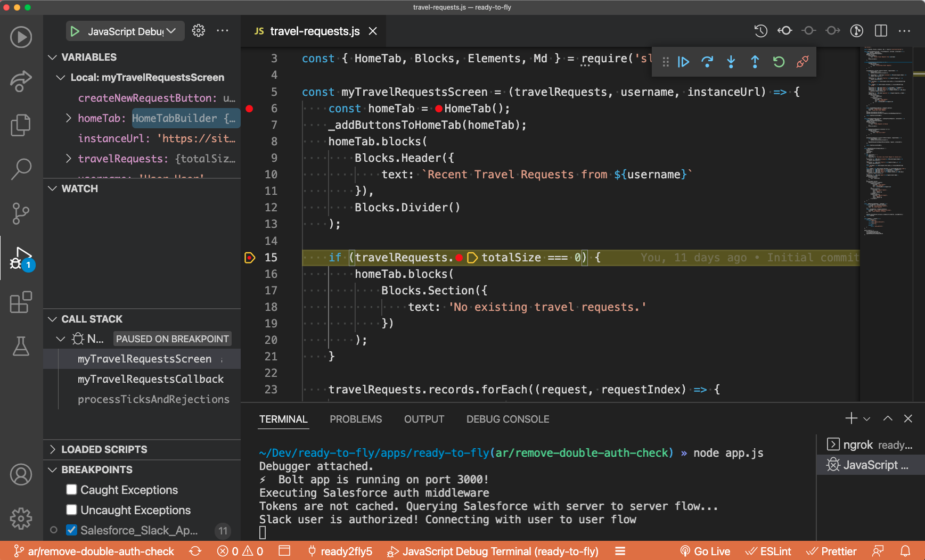Expand the homeTab variable

(69, 118)
